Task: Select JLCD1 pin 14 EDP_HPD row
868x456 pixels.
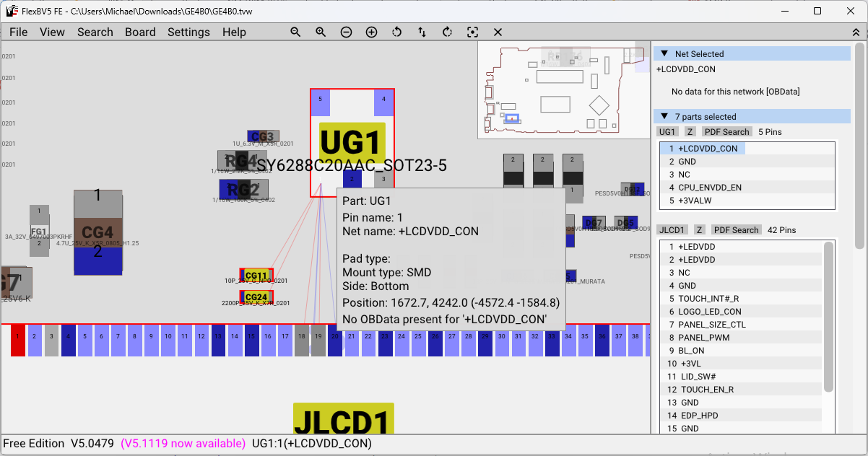Action: [x=742, y=416]
